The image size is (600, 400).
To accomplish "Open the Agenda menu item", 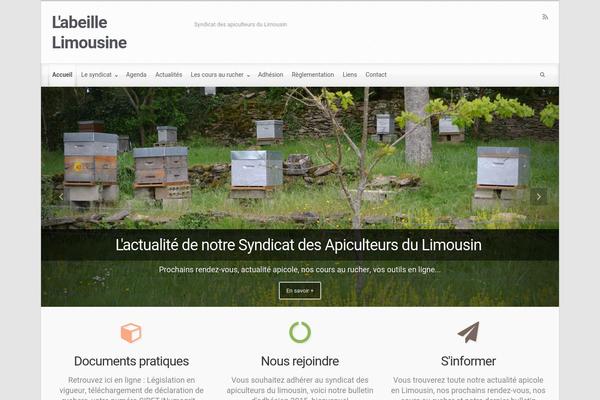I will (136, 75).
